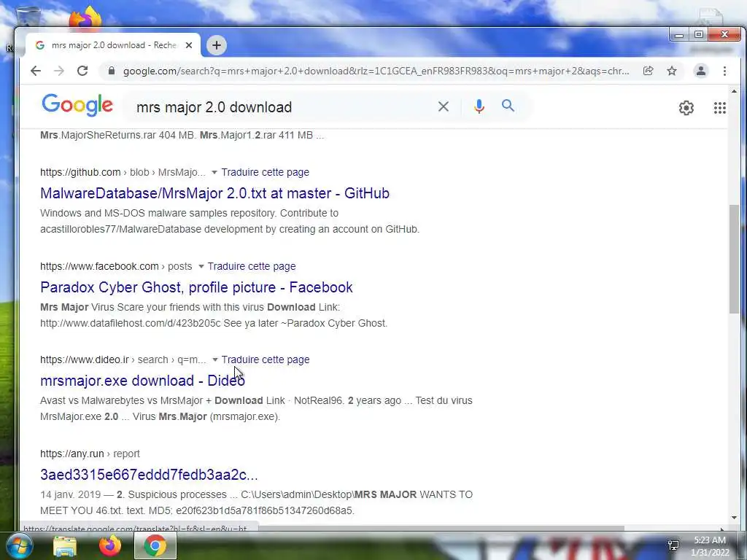Click 'Traduire cette page' for Dideo result
The height and width of the screenshot is (560, 747).
tap(266, 359)
